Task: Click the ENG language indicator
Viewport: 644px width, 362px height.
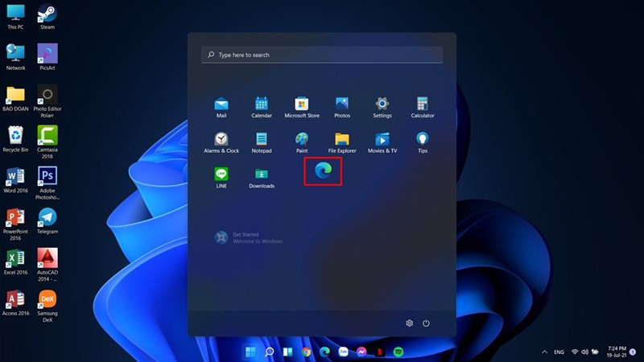Action: (x=559, y=352)
